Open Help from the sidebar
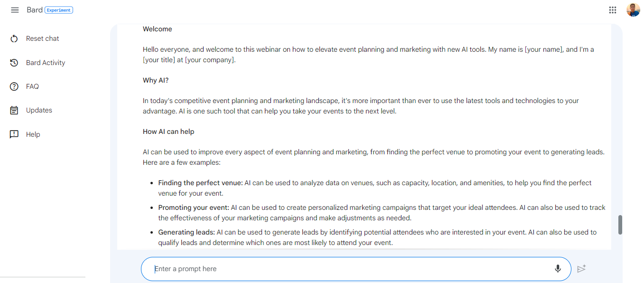This screenshot has width=644, height=283. click(x=32, y=134)
